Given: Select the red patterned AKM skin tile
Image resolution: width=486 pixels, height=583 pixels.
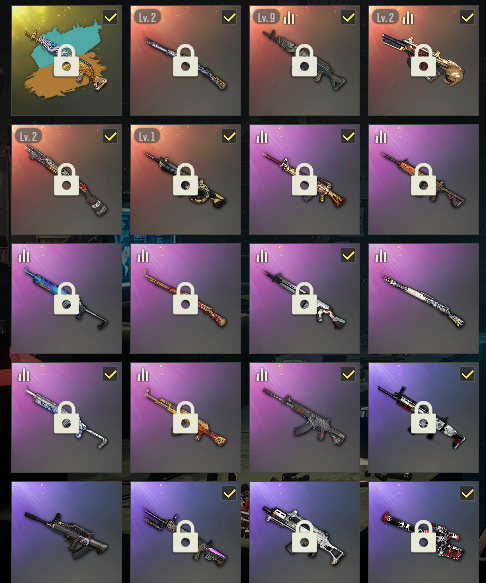Looking at the screenshot, I should point(185,298).
